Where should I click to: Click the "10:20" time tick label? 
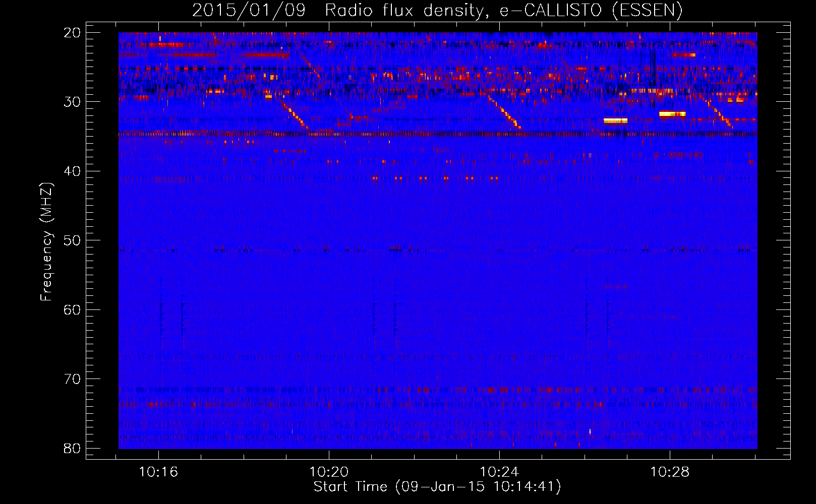[329, 472]
